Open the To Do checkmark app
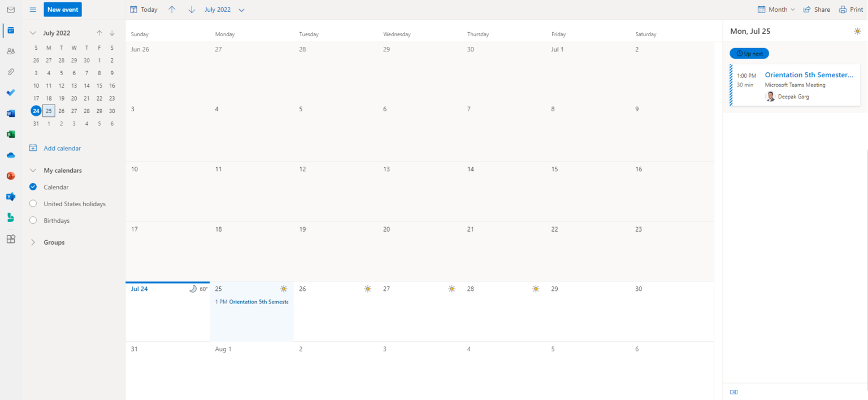 [x=11, y=93]
